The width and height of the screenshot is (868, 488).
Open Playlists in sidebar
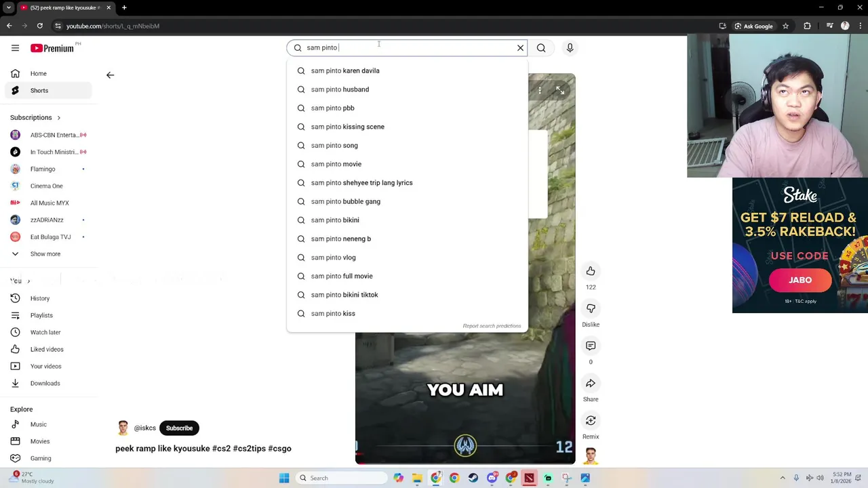tap(48, 315)
